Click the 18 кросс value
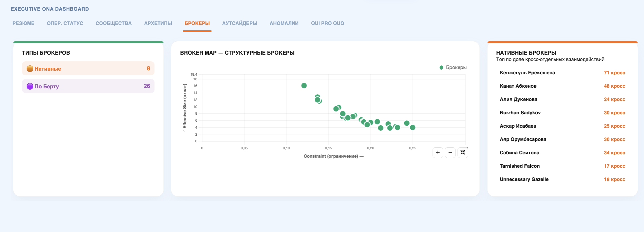Screen dimensions: 644x232 614,179
